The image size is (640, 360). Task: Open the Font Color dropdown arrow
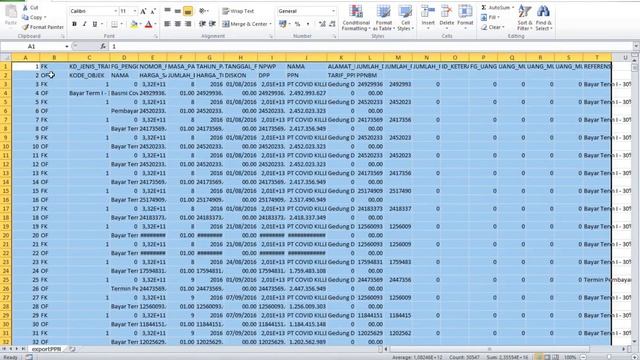156,24
